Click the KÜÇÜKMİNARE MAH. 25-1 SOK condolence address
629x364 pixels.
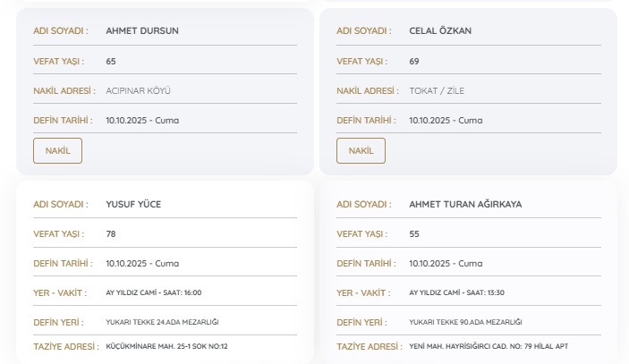166,346
